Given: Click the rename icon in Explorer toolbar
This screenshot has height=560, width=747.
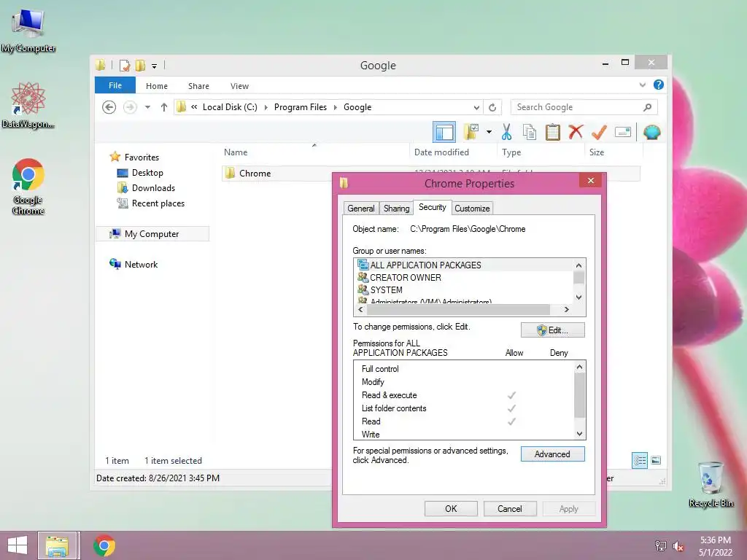Looking at the screenshot, I should point(623,132).
